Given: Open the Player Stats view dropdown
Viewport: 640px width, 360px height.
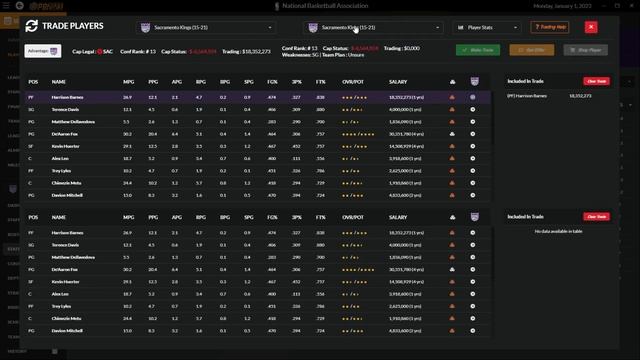Looking at the screenshot, I should click(x=487, y=27).
